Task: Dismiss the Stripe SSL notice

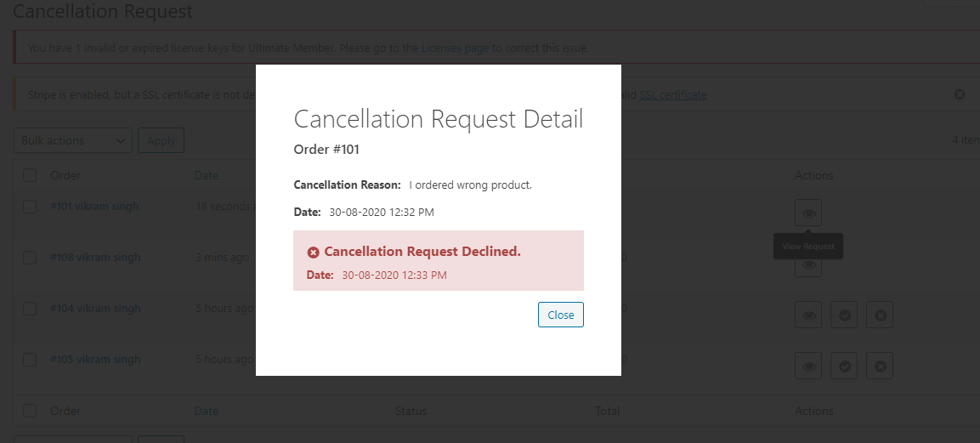Action: pos(960,95)
